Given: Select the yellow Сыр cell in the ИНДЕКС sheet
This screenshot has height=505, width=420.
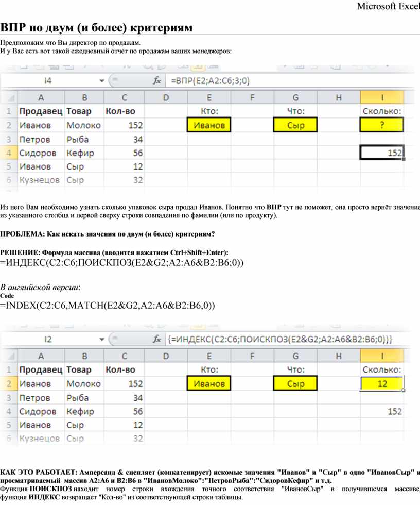Looking at the screenshot, I should [x=295, y=383].
